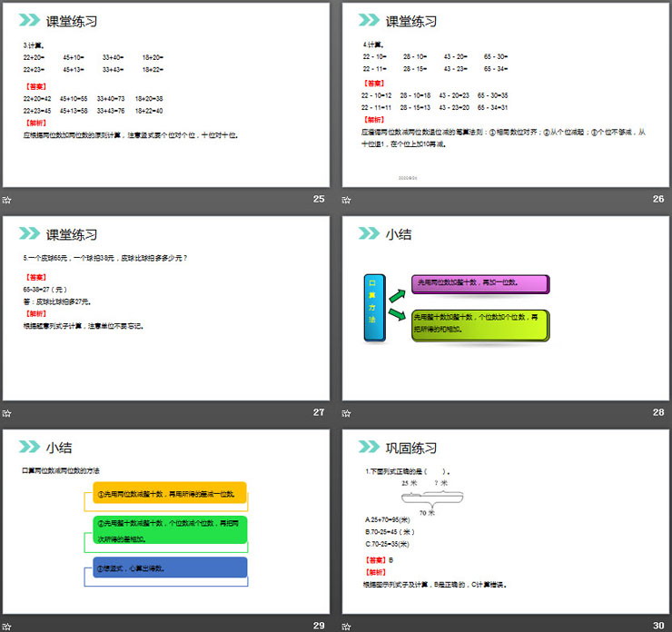This screenshot has height=632, width=672.
Task: Click the animation star icon under slide 29
Action: point(6,627)
